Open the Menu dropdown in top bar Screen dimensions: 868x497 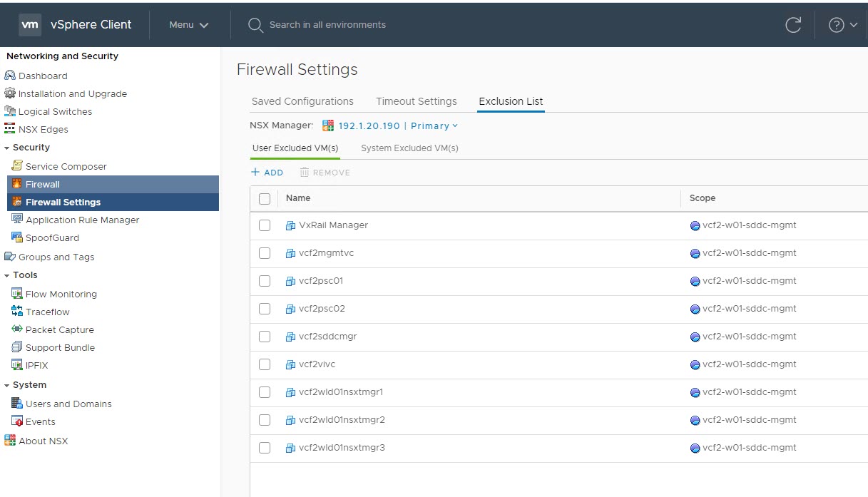pyautogui.click(x=189, y=25)
